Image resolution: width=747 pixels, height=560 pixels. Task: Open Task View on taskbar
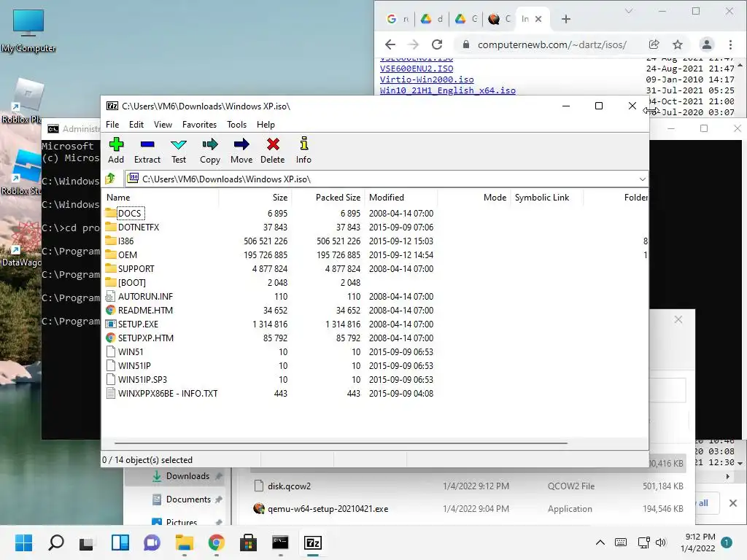[x=86, y=542]
